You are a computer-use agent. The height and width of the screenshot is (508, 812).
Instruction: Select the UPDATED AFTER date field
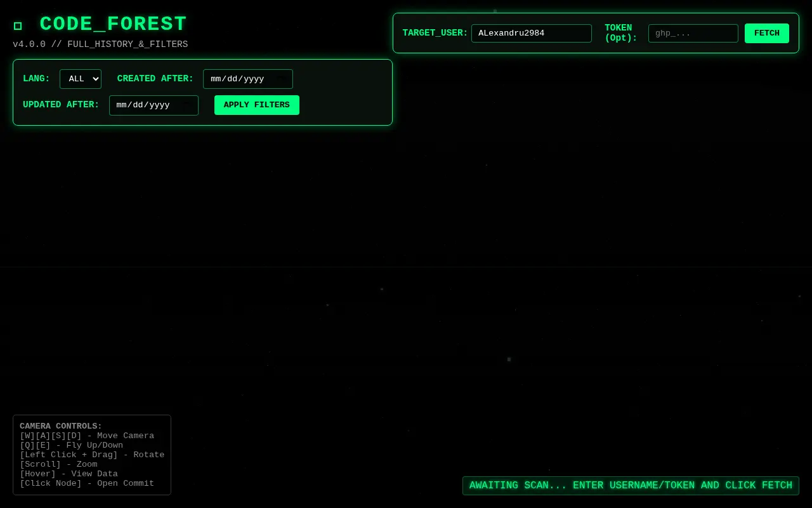pyautogui.click(x=154, y=105)
